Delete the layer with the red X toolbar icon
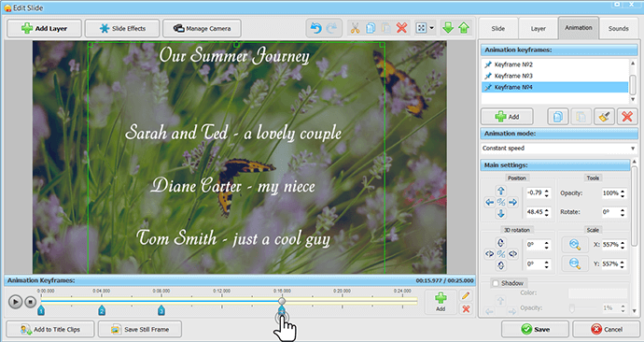 pyautogui.click(x=401, y=28)
